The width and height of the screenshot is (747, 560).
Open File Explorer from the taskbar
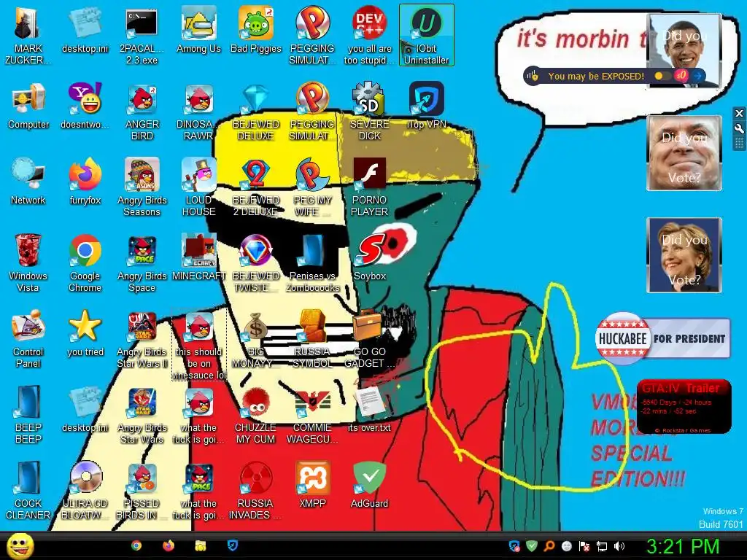(200, 545)
